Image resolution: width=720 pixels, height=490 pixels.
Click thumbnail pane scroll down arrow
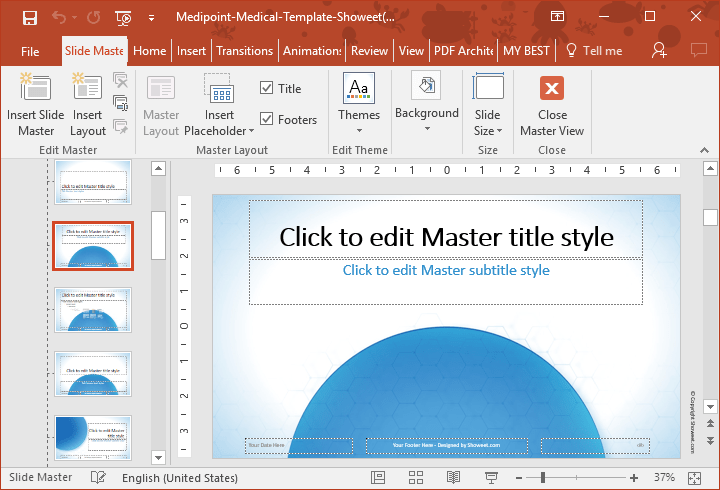click(158, 457)
